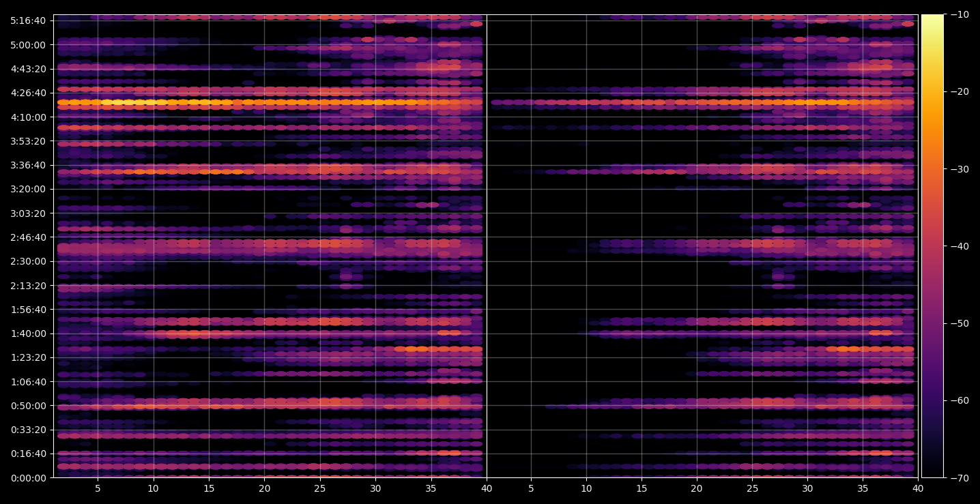980x504 pixels.
Task: Select x-axis label 40 between the two plots
Action: (487, 488)
